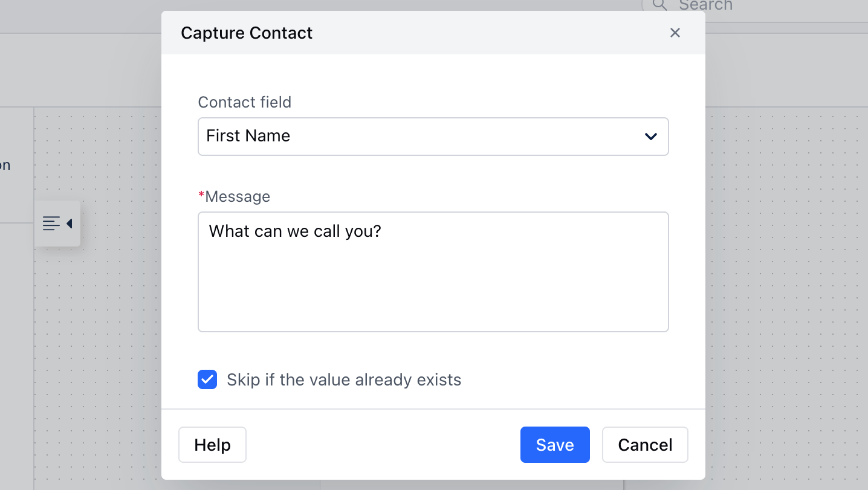This screenshot has height=490, width=868.
Task: Click the Capture Contact dialog title
Action: [247, 33]
